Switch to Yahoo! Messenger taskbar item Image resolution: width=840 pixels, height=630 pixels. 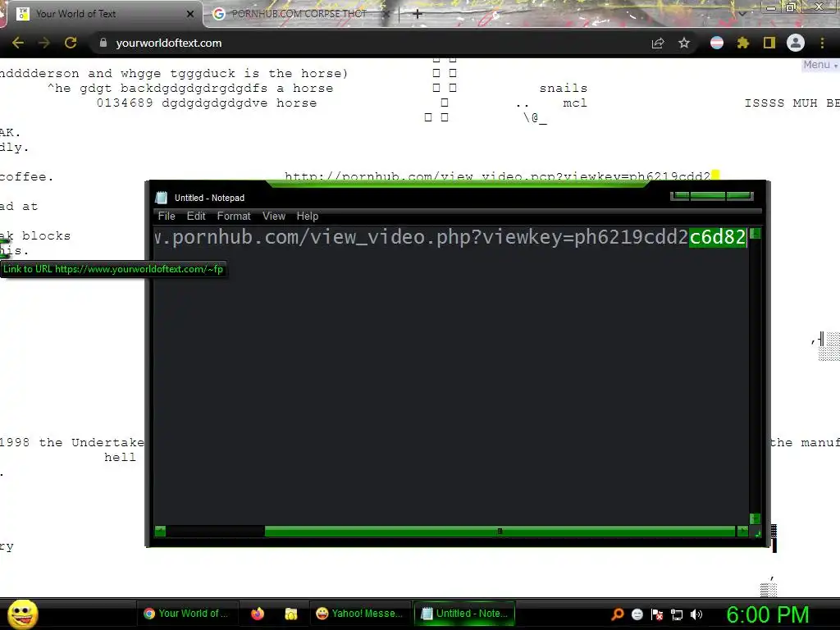point(359,614)
